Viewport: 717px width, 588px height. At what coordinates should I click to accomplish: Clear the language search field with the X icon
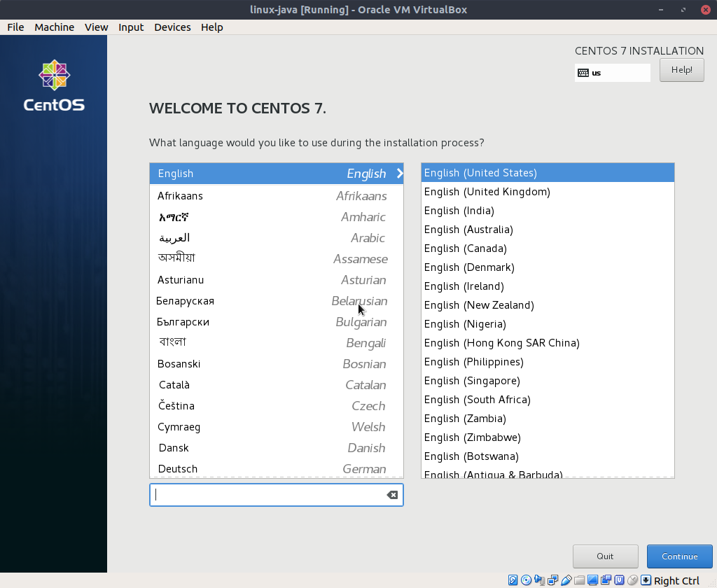[x=392, y=495]
